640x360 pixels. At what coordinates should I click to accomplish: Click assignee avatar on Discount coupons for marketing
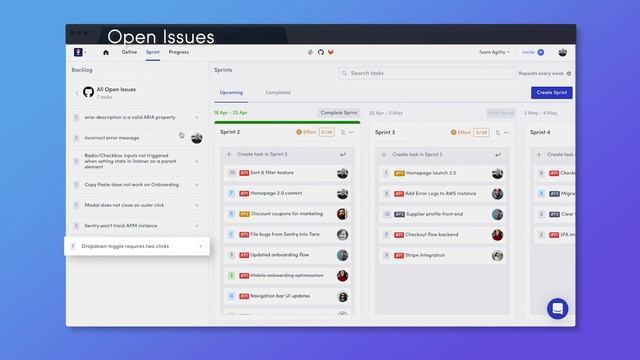[x=342, y=214]
